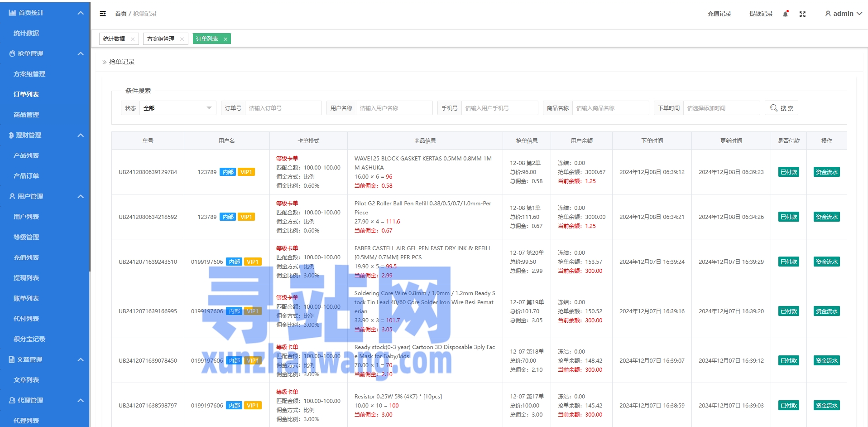Collapse the 理财管理 sidebar section

tap(81, 135)
